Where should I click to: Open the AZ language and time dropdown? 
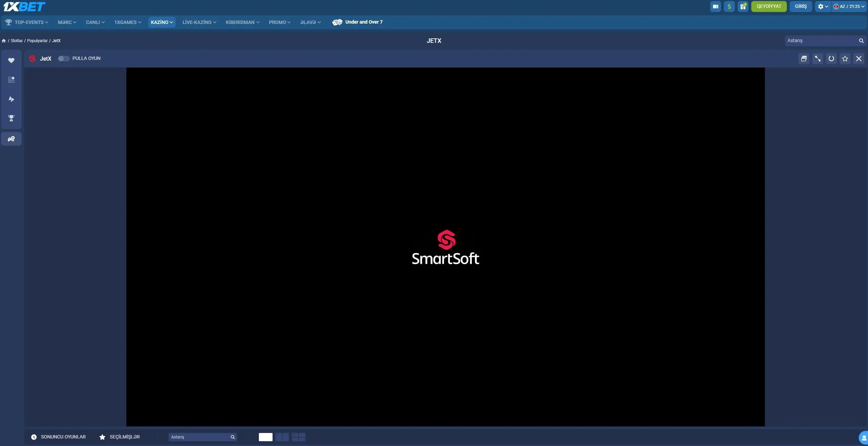848,7
